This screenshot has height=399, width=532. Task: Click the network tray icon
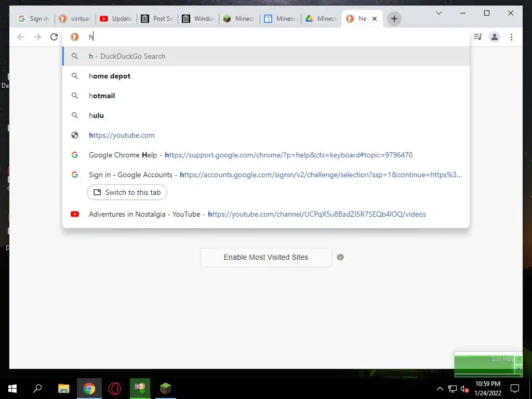click(453, 389)
